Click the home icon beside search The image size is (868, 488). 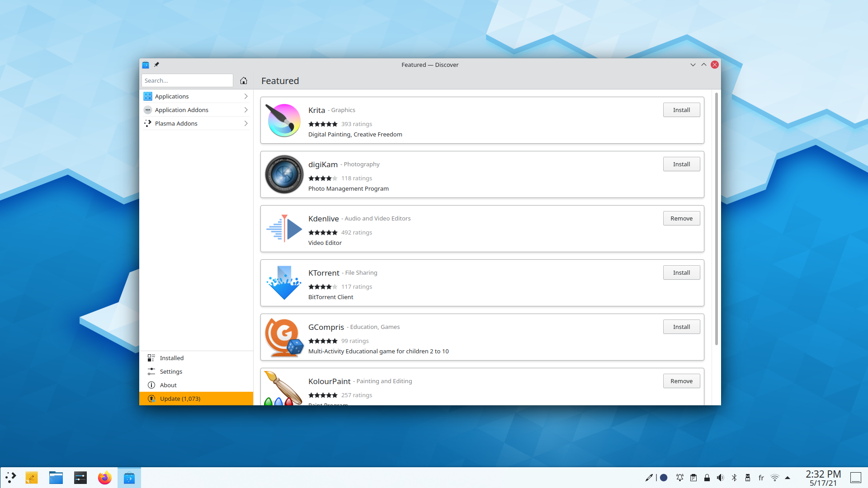[x=244, y=80]
